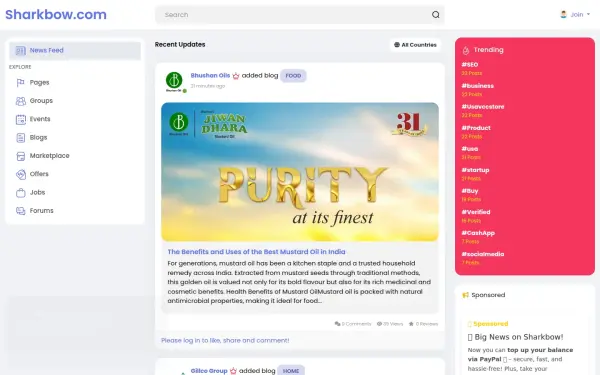Viewport: 600px width, 375px height.
Task: Click the user avatar icon beside Join
Action: [563, 15]
